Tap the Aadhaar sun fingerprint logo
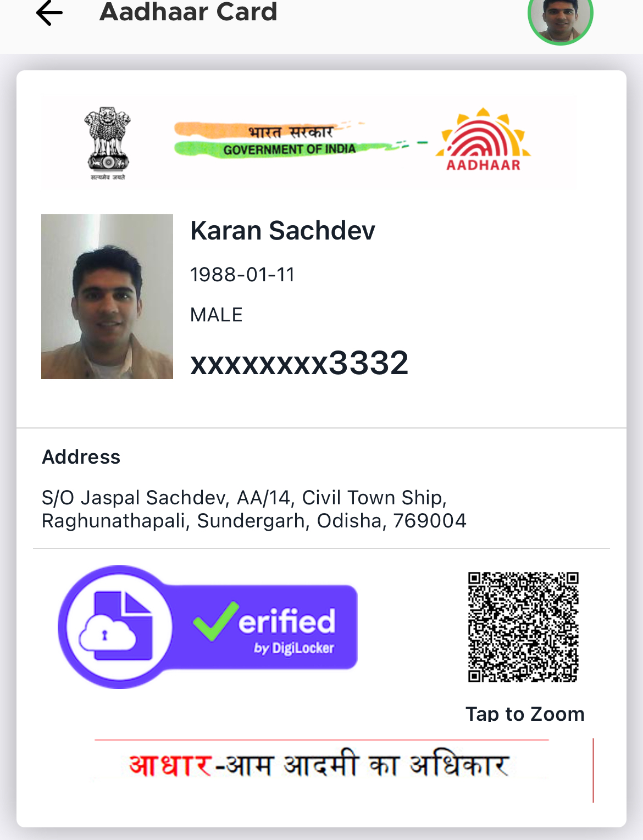This screenshot has width=643, height=840. click(x=483, y=140)
